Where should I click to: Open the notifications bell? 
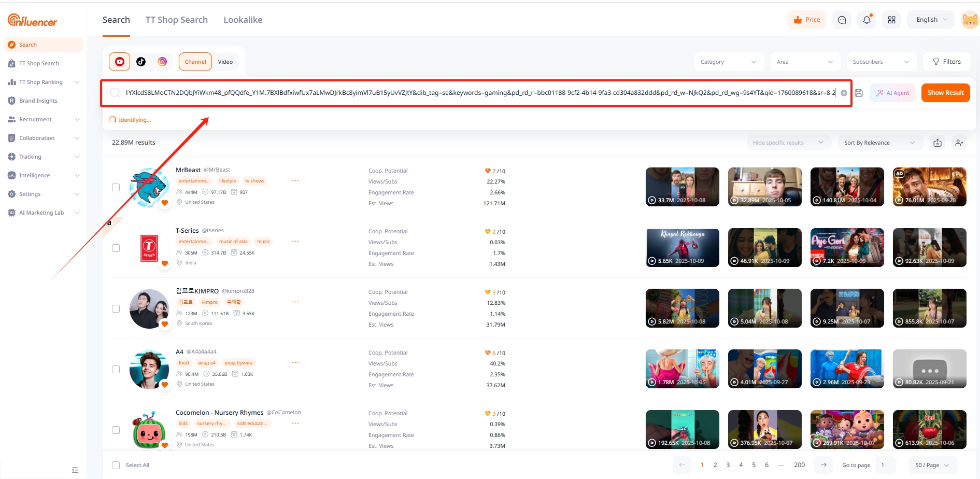[867, 20]
